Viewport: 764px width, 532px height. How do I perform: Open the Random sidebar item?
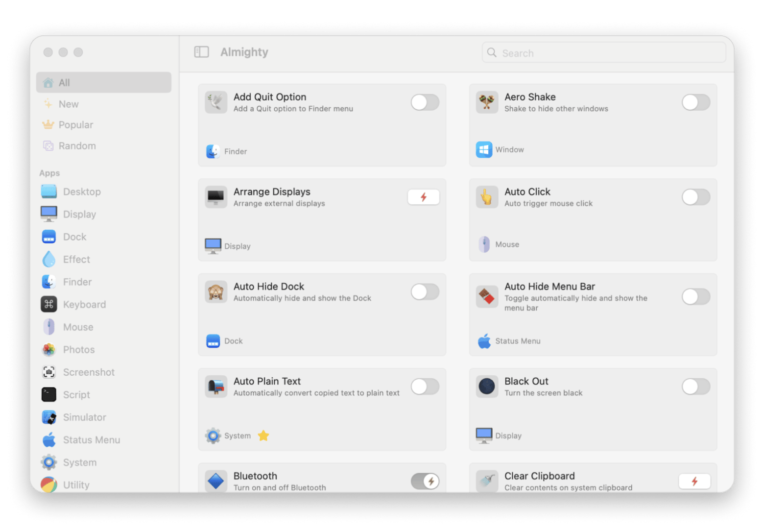(x=77, y=146)
